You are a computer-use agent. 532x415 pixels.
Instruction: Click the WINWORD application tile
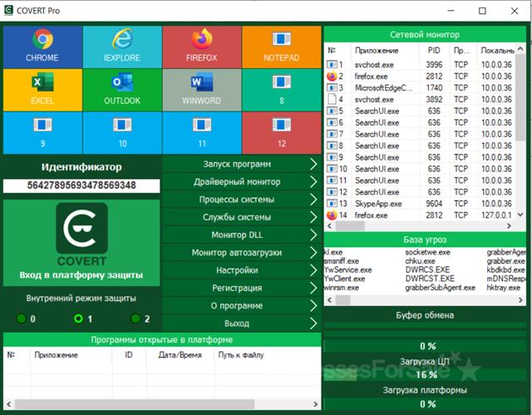coord(201,88)
